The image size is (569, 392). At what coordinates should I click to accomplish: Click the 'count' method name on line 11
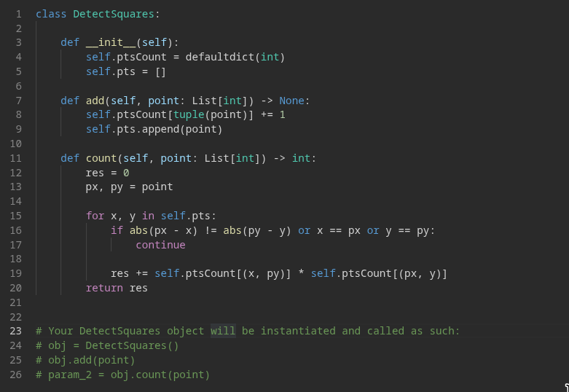(x=101, y=158)
